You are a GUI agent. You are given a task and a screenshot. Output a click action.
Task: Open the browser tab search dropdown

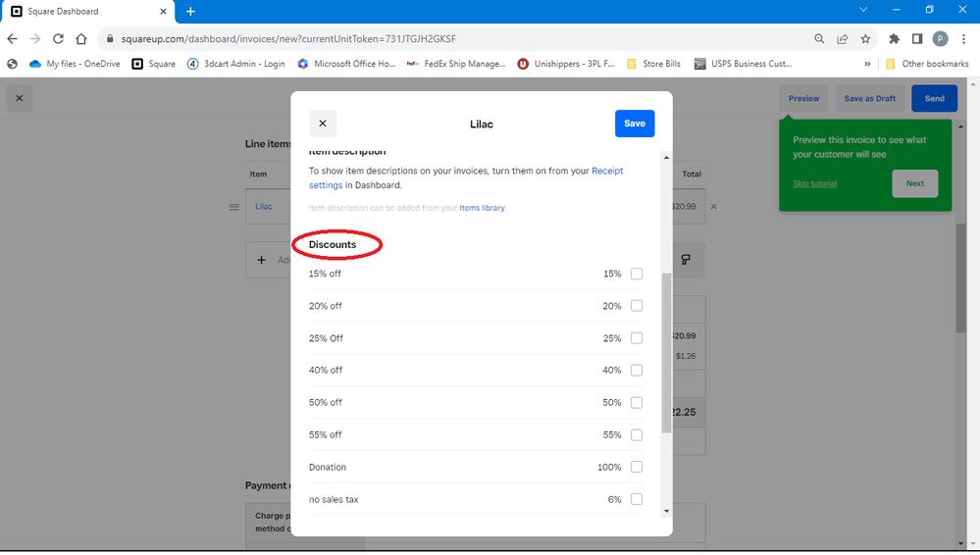863,10
